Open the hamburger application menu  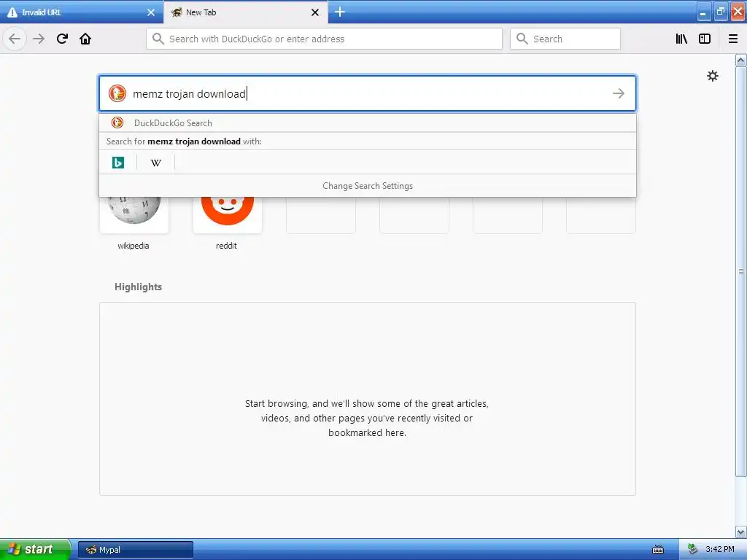click(733, 39)
